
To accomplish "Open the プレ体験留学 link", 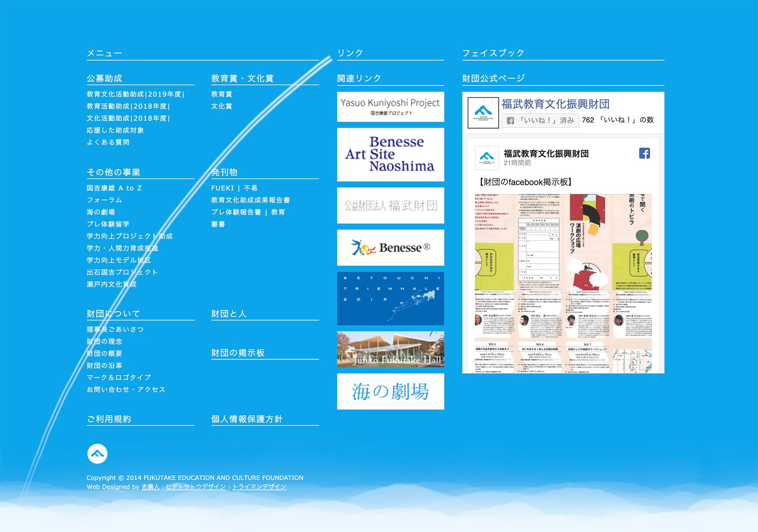I will click(108, 224).
